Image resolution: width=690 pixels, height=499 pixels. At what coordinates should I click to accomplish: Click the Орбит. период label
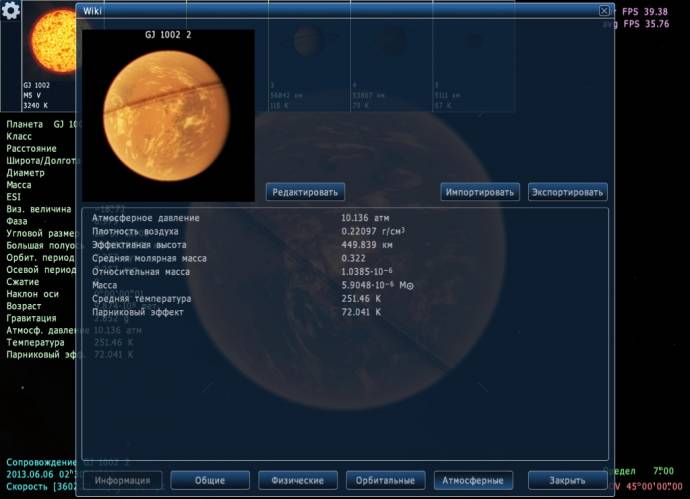[40, 258]
